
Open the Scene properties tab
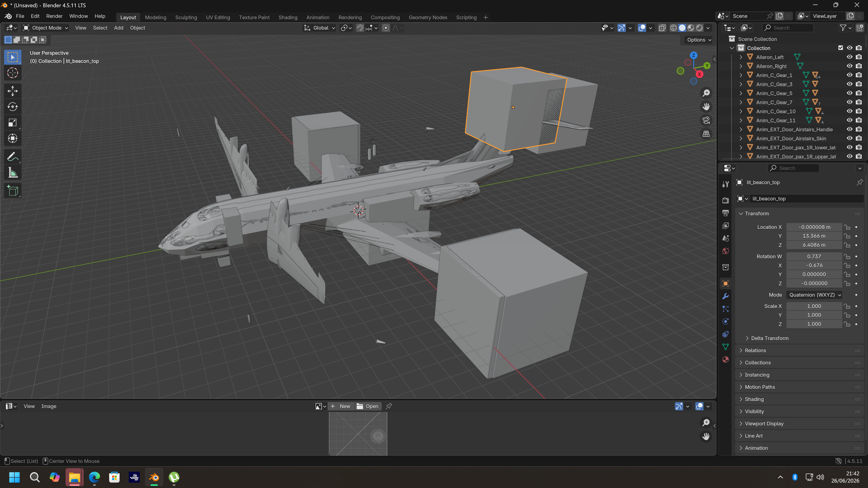725,238
